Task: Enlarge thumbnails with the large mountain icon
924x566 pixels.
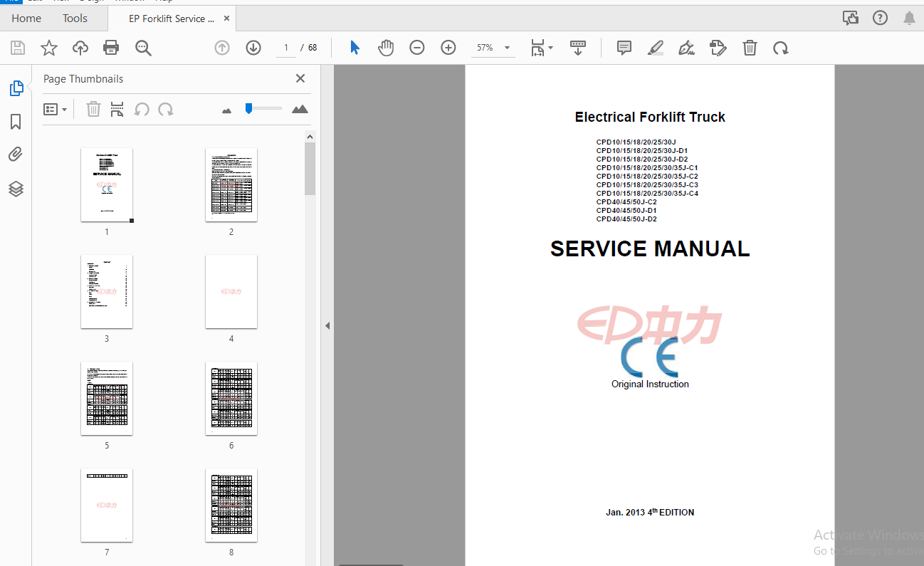Action: (x=300, y=109)
